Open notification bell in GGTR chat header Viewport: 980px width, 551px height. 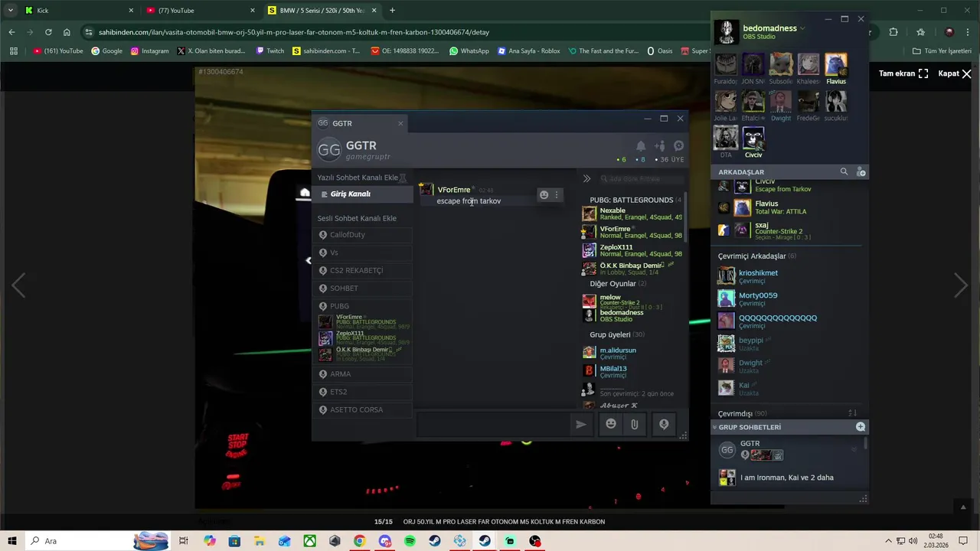[x=641, y=145]
